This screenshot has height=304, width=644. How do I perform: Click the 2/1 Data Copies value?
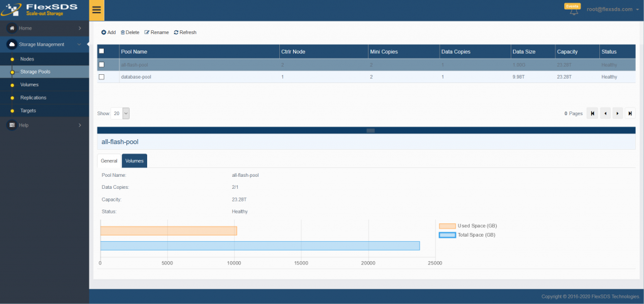(235, 188)
